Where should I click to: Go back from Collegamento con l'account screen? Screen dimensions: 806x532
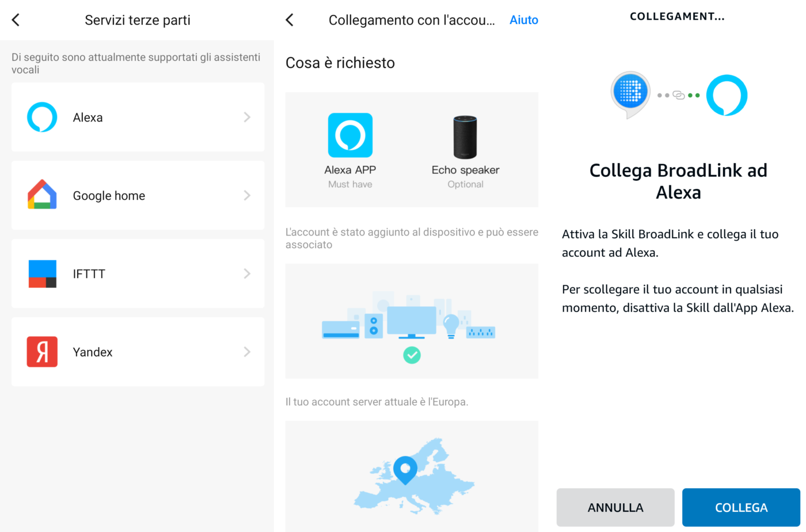click(x=290, y=20)
